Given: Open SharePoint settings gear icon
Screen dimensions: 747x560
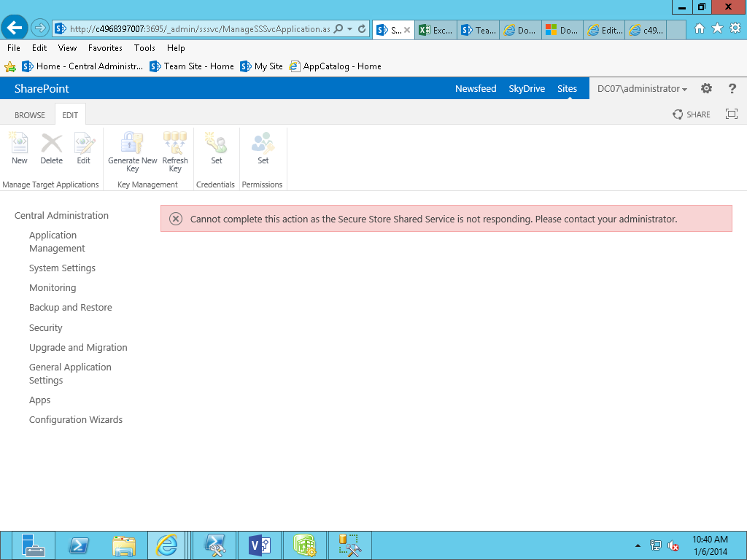Looking at the screenshot, I should click(x=706, y=88).
